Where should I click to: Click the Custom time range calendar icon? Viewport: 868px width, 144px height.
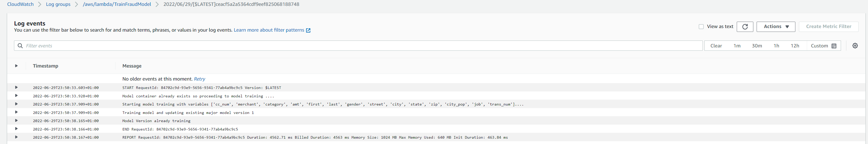tap(834, 46)
